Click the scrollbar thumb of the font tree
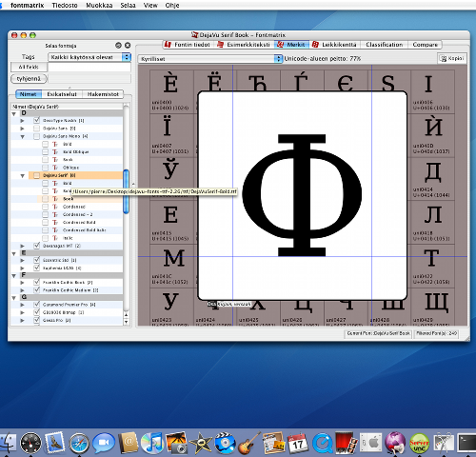Screen dimensions: 476x457 [126, 191]
